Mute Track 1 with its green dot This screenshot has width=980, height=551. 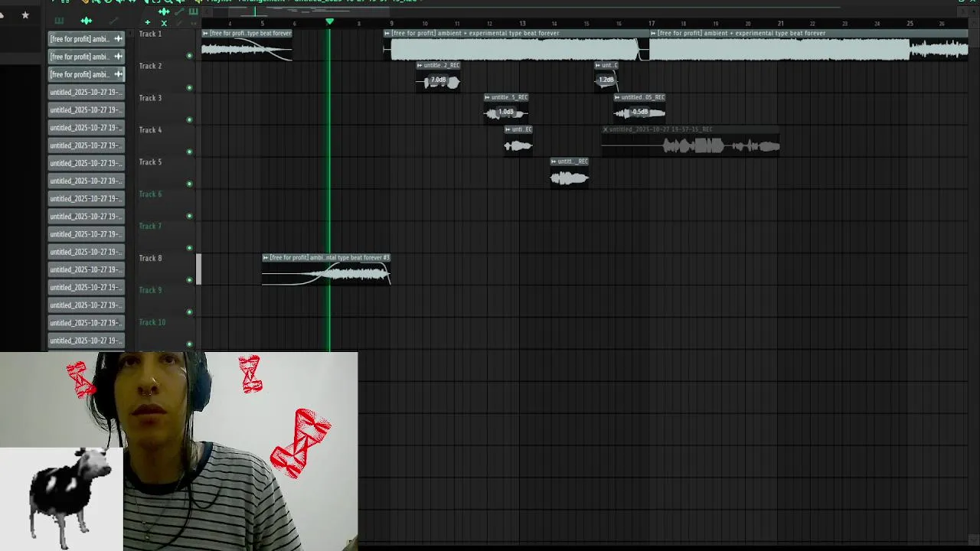[x=190, y=56]
